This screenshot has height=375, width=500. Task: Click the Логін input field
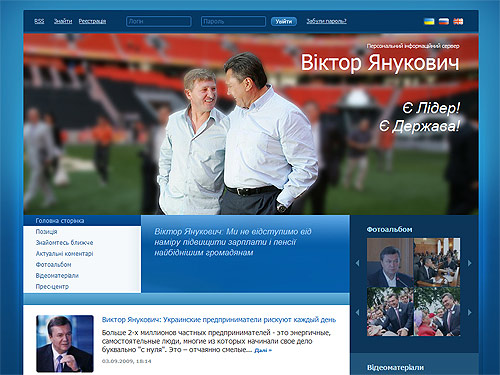(x=159, y=21)
